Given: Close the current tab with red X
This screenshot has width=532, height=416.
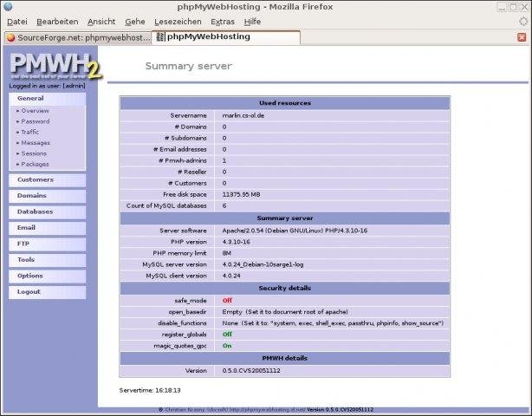Looking at the screenshot, I should [x=522, y=37].
